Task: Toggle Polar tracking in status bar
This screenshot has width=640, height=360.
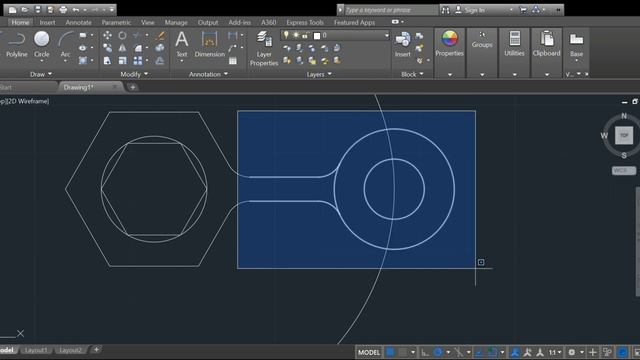Action: [x=438, y=352]
